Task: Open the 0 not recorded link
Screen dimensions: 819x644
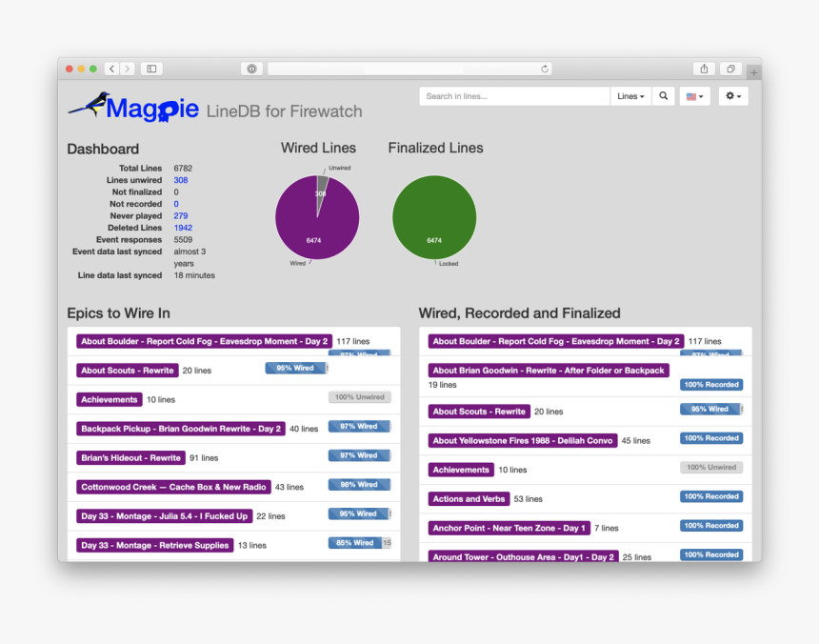Action: [x=176, y=204]
